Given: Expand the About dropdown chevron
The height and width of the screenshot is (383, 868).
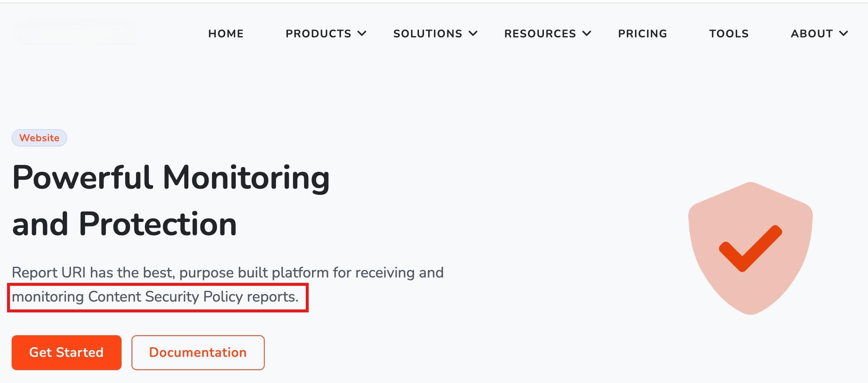Looking at the screenshot, I should click(x=844, y=34).
